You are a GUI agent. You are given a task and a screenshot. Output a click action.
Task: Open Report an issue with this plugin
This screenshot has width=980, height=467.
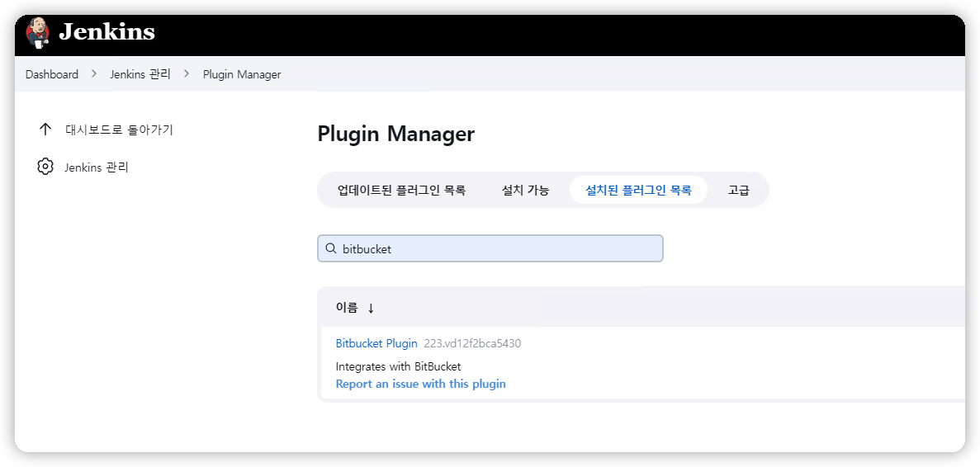point(420,384)
